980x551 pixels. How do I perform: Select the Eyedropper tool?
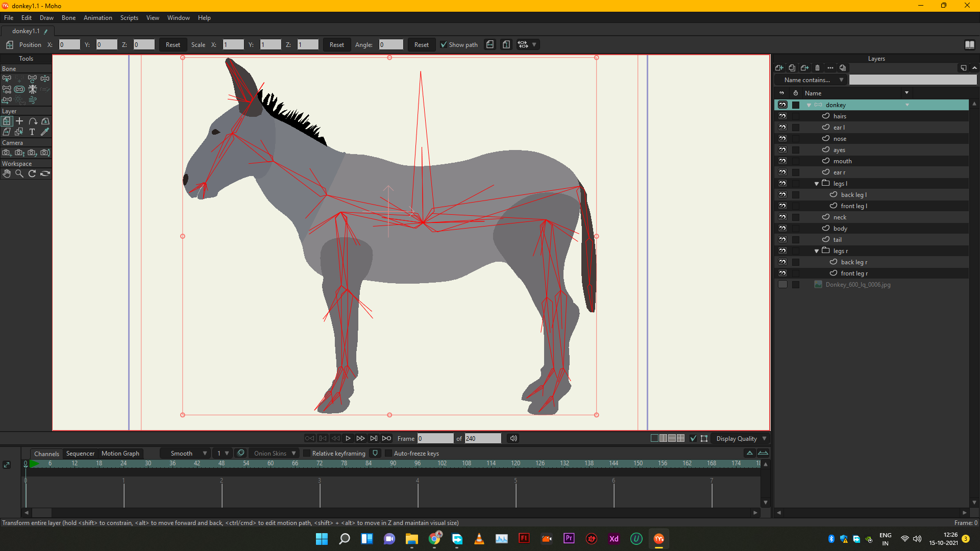point(45,132)
